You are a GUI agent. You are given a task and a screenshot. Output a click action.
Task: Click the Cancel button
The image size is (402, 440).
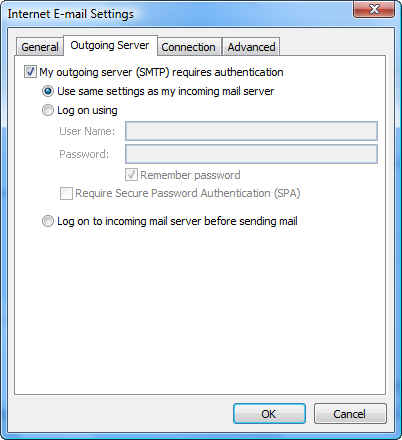[350, 414]
